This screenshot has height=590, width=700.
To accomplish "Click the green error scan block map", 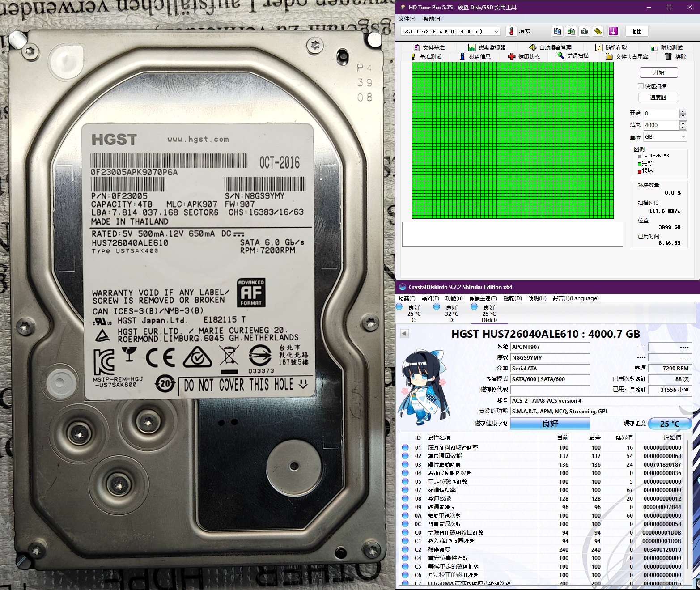I will pos(513,140).
